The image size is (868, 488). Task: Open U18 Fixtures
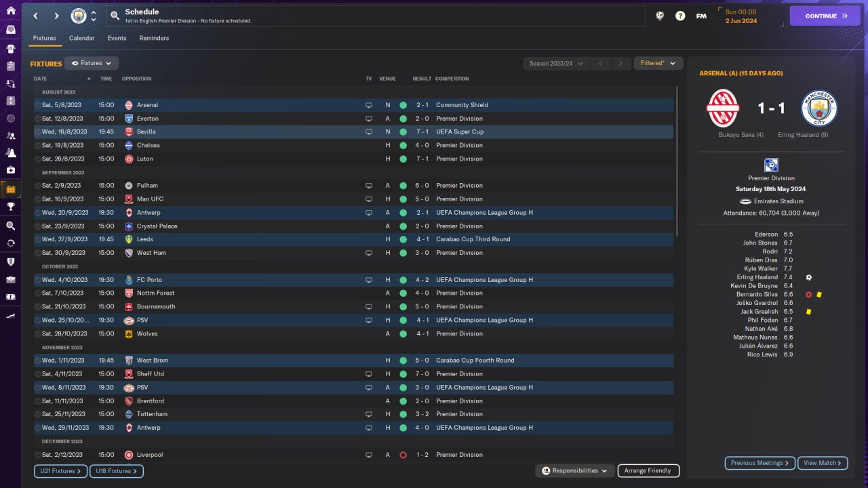[x=118, y=471]
